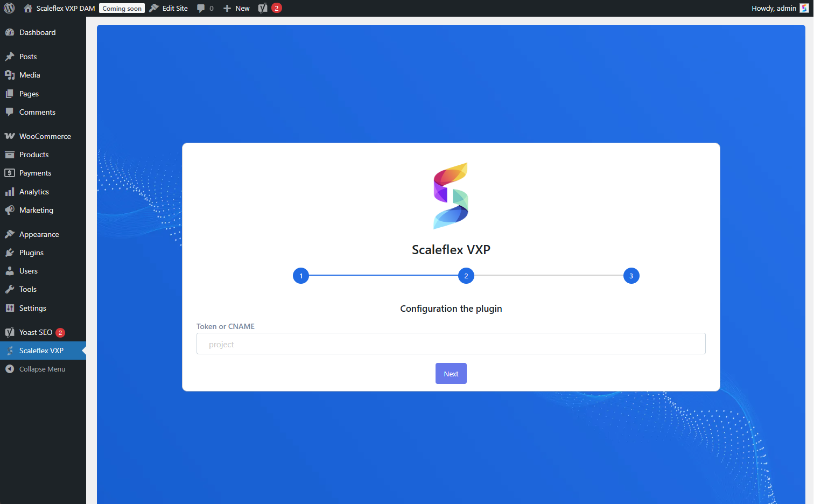Open the Products menu label
Image resolution: width=814 pixels, height=504 pixels.
pyautogui.click(x=34, y=155)
